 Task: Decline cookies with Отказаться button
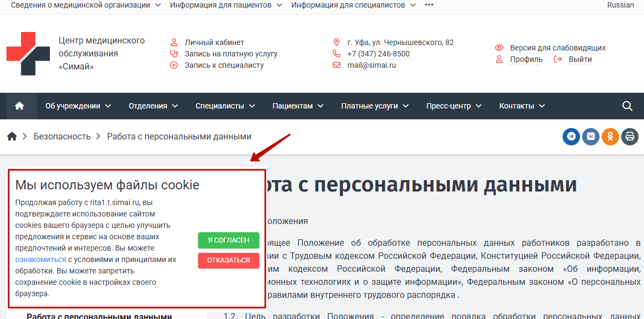228,260
